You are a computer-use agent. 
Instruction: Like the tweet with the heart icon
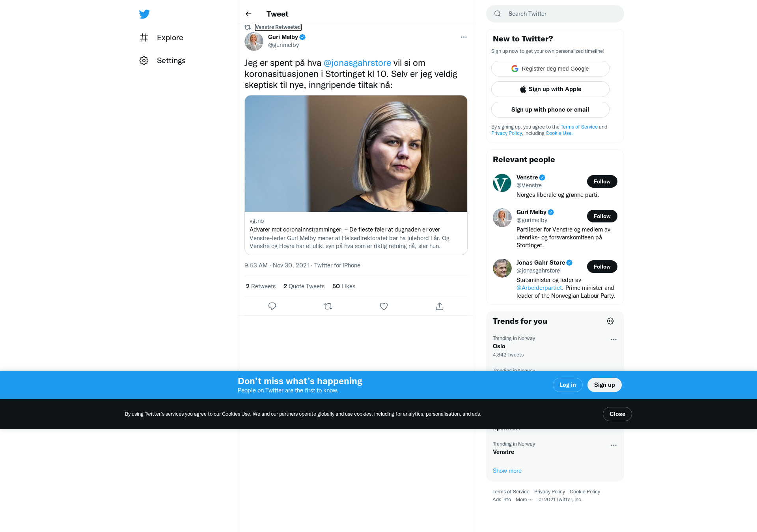click(x=384, y=306)
